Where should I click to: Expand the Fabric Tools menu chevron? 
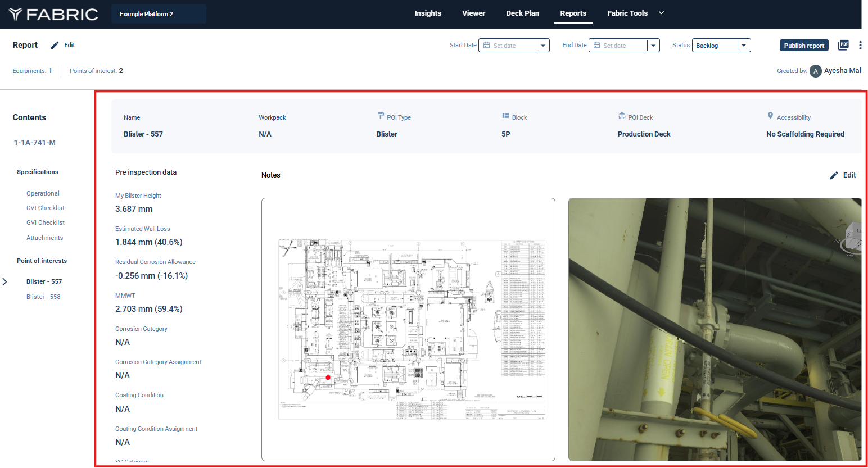point(661,13)
